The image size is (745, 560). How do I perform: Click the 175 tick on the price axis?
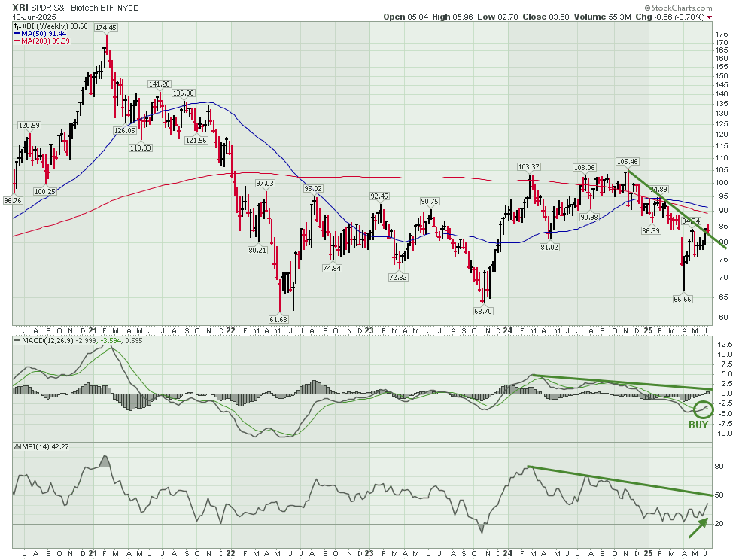click(x=721, y=34)
